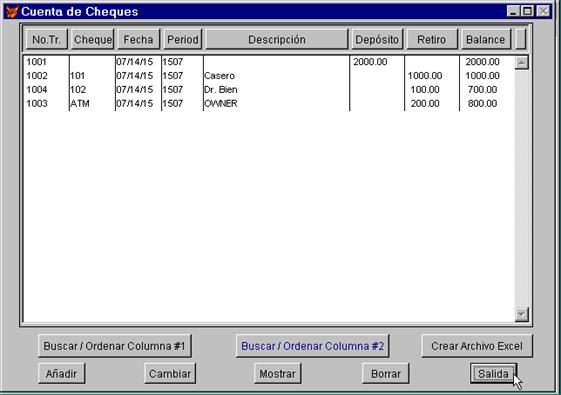Click the 100.00 withdrawal amount
This screenshot has height=395, width=561.
425,89
